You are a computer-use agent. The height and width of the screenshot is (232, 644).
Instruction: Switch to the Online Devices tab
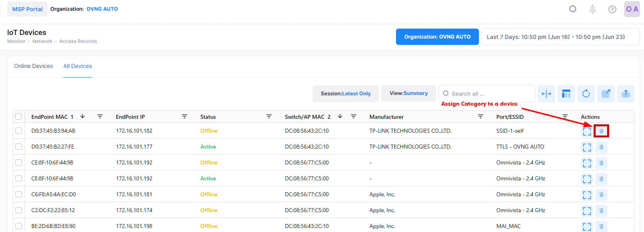[33, 66]
